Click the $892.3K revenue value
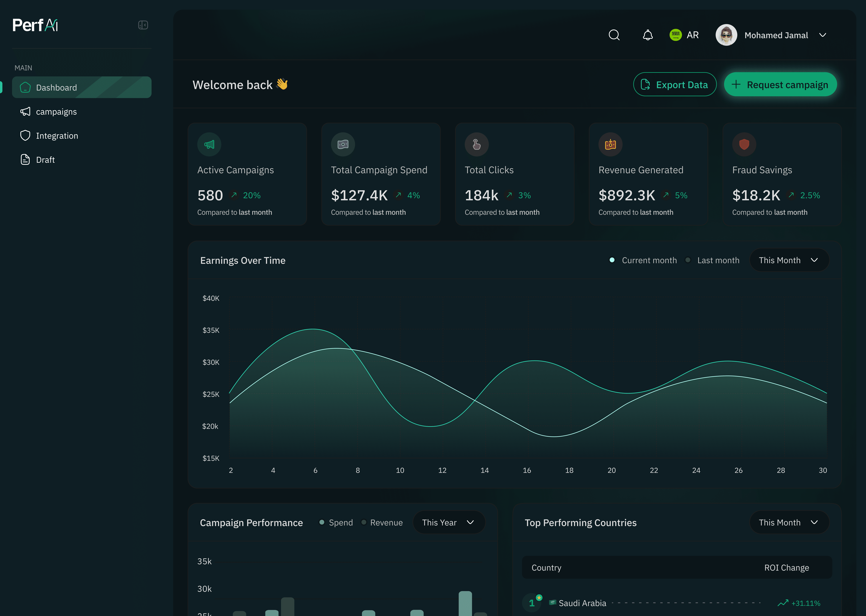The width and height of the screenshot is (866, 616). tap(627, 195)
